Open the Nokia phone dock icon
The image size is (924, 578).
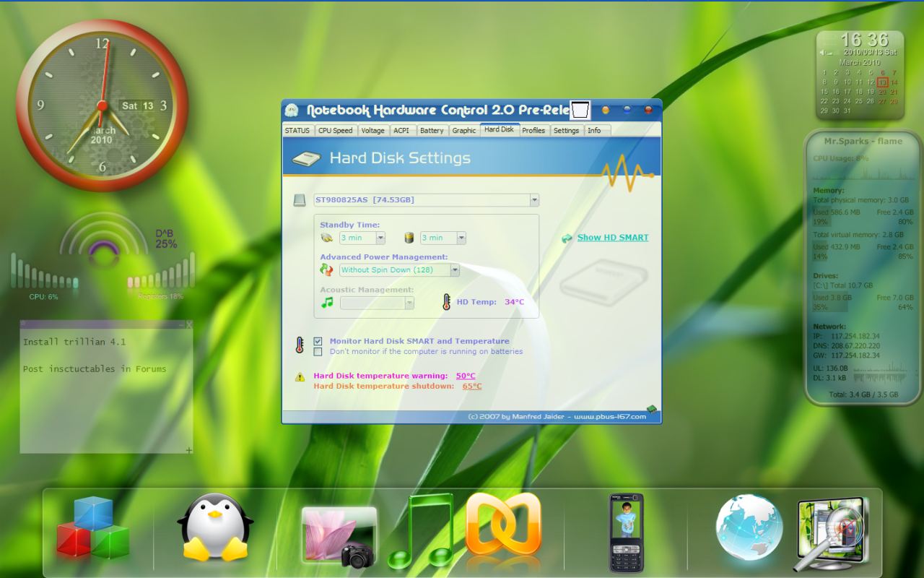coord(626,532)
